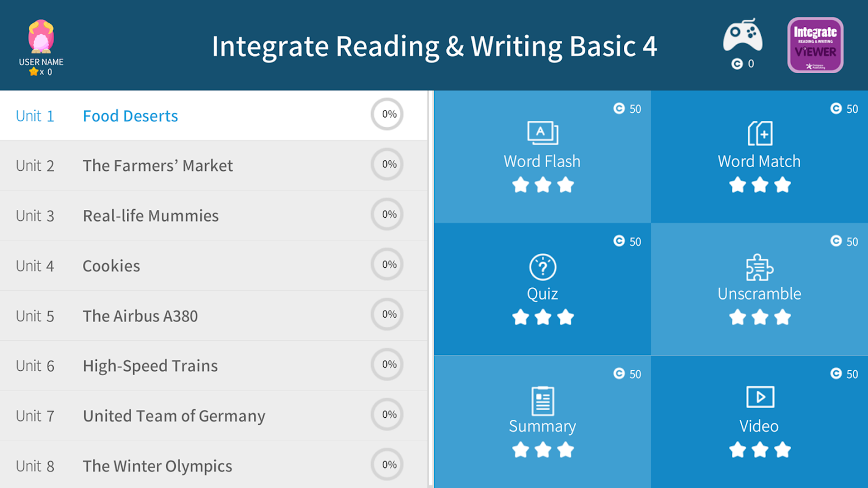Open the Integrate Viewer app icon

[815, 45]
